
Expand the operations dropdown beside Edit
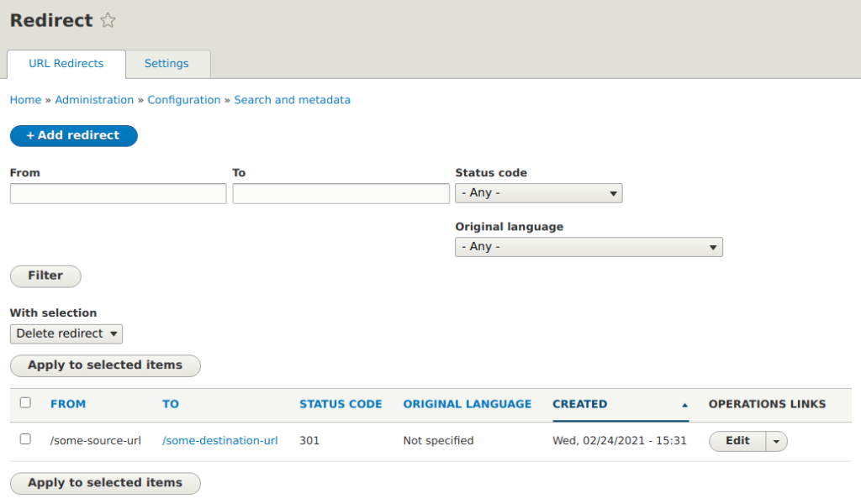(776, 442)
